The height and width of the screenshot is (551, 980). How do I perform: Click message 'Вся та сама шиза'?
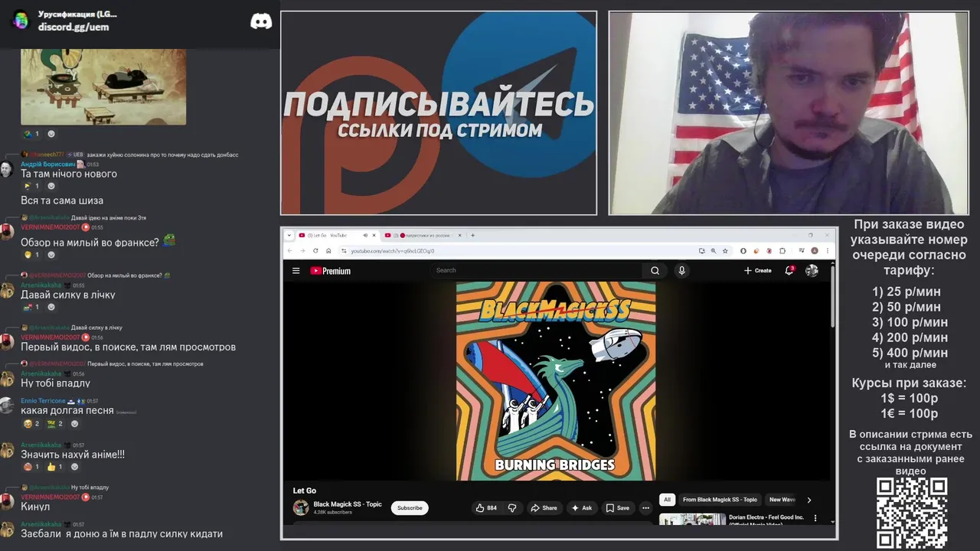click(62, 201)
